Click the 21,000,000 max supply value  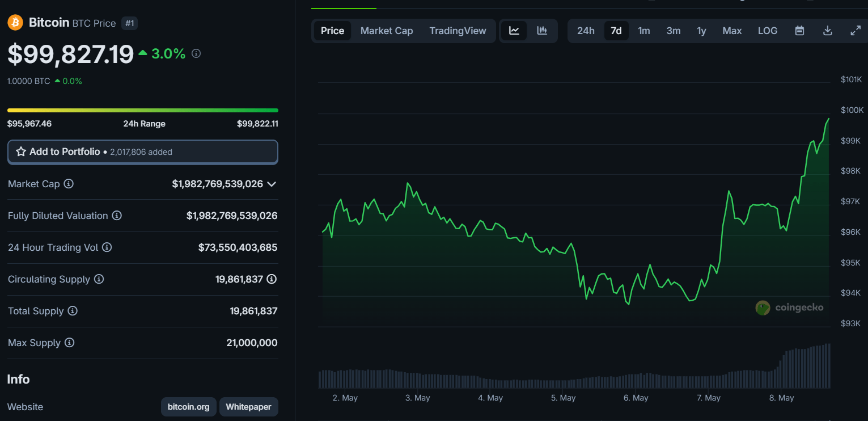click(x=252, y=343)
